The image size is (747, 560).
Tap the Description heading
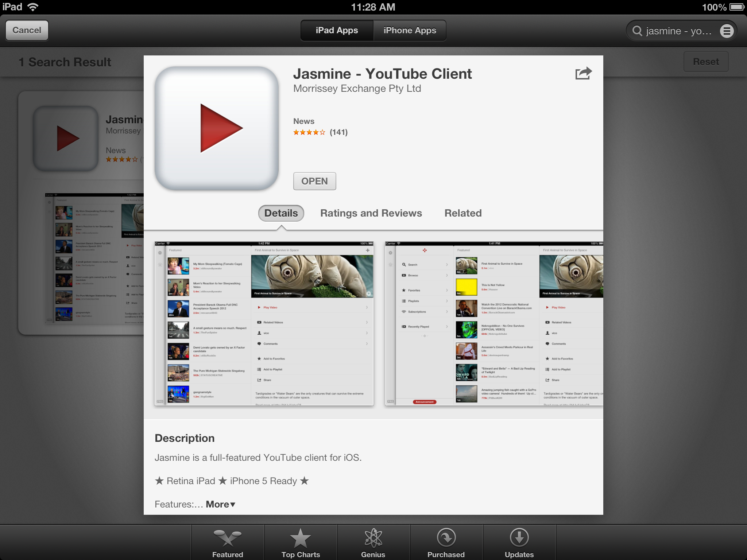pyautogui.click(x=185, y=438)
